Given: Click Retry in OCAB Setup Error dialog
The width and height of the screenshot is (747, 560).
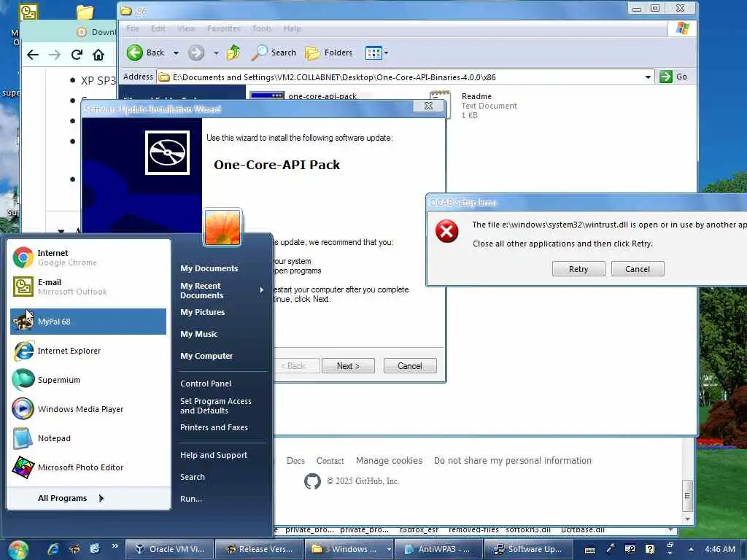Looking at the screenshot, I should coord(578,269).
